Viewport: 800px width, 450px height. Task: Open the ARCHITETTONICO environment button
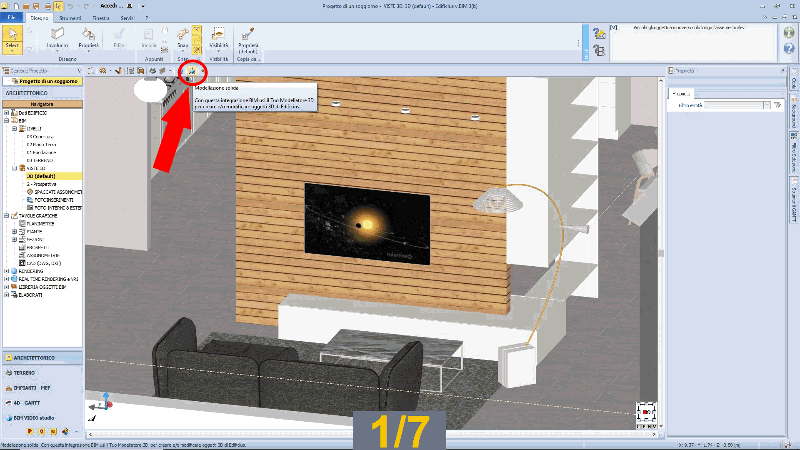[x=42, y=358]
